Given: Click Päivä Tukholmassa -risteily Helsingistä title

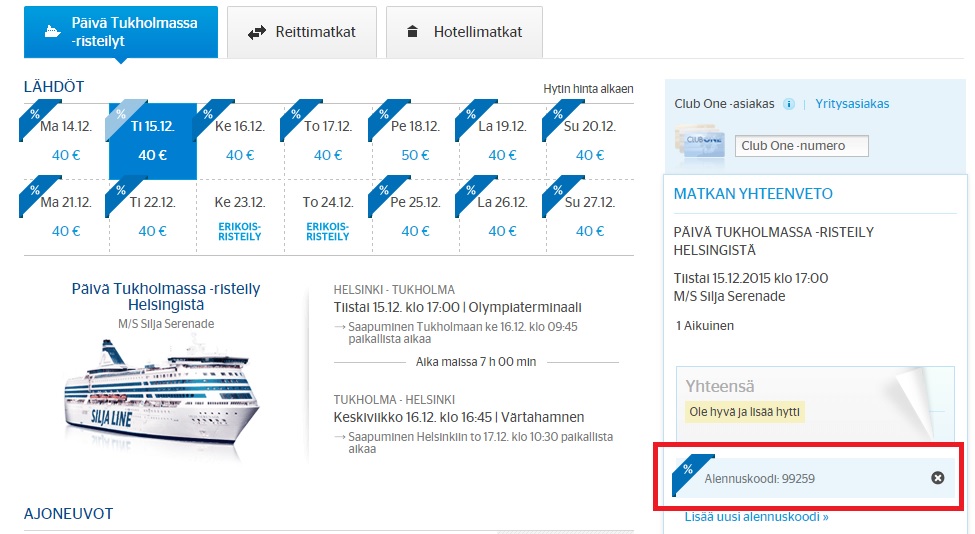Looking at the screenshot, I should 166,297.
